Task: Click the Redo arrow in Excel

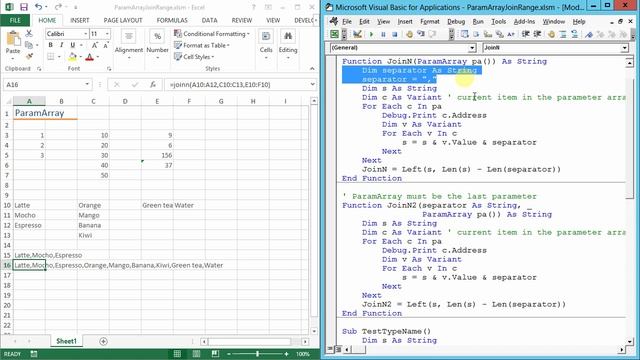Action: [x=58, y=7]
